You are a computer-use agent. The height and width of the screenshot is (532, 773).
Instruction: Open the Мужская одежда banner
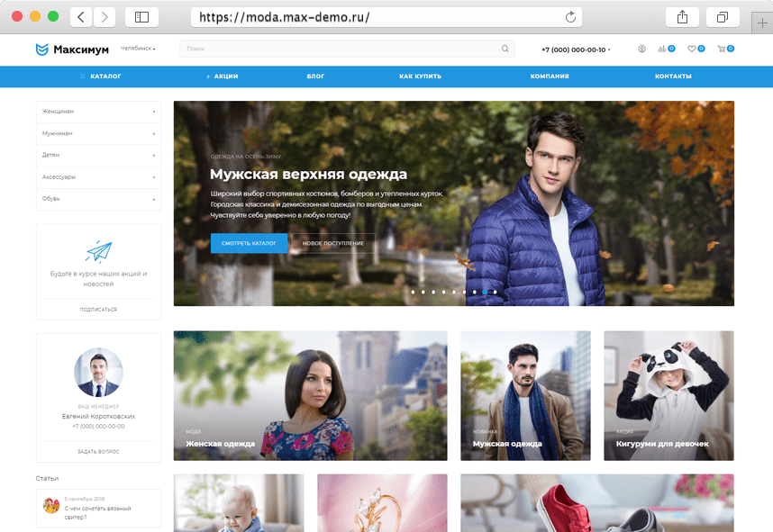coord(525,395)
